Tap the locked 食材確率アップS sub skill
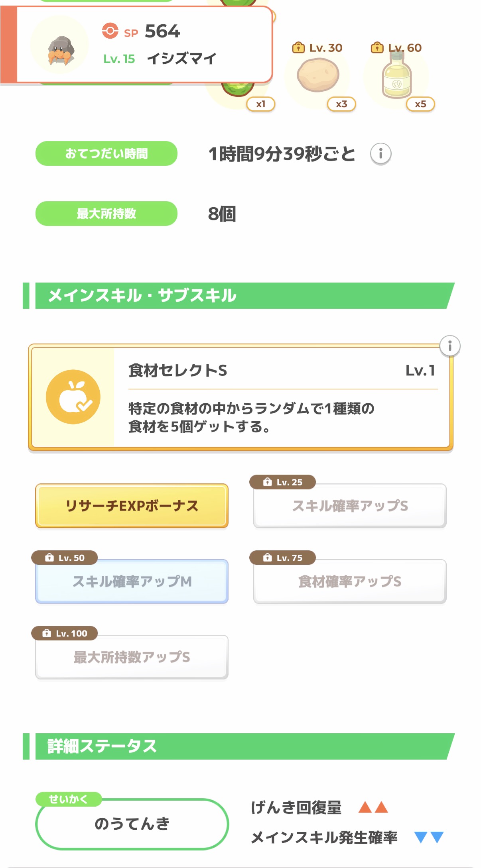481x868 pixels. pos(350,581)
